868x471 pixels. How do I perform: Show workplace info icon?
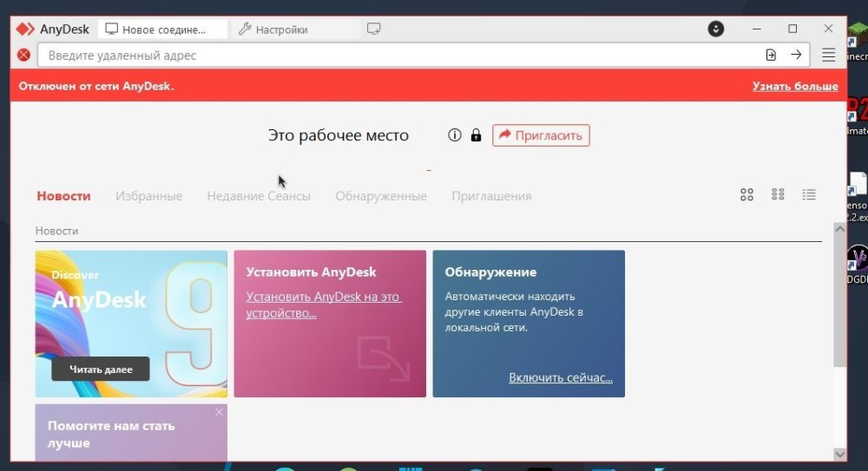(x=455, y=135)
